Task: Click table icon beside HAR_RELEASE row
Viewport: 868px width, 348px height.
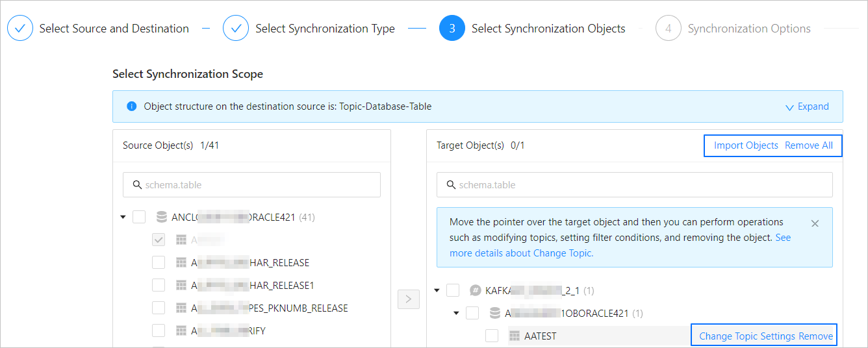Action: (x=181, y=262)
